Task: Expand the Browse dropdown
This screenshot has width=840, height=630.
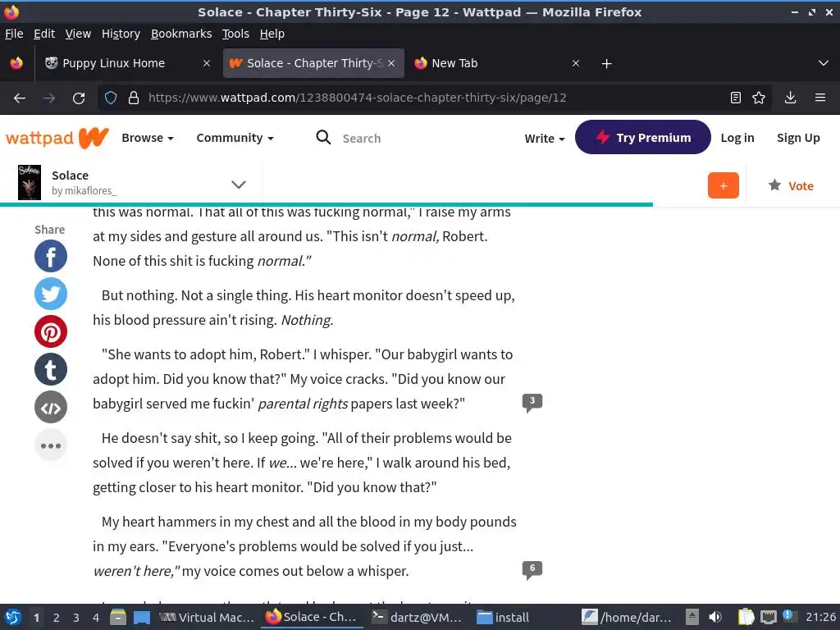Action: click(x=148, y=138)
